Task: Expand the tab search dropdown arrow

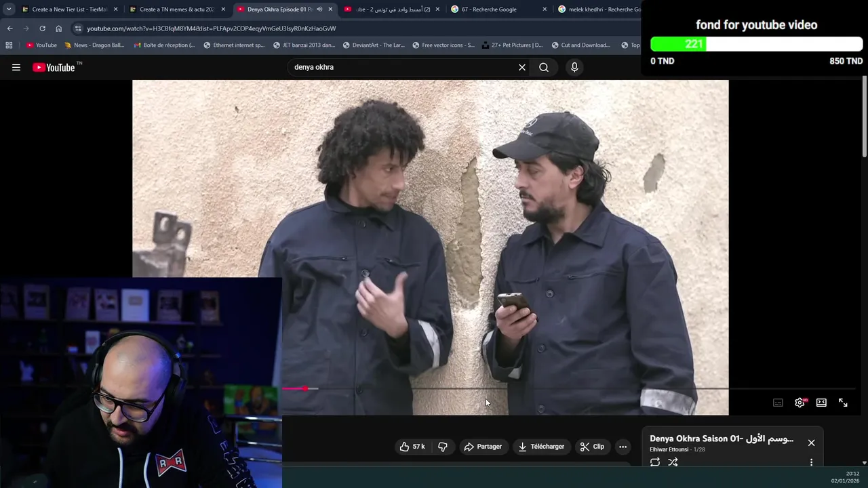Action: (8, 9)
